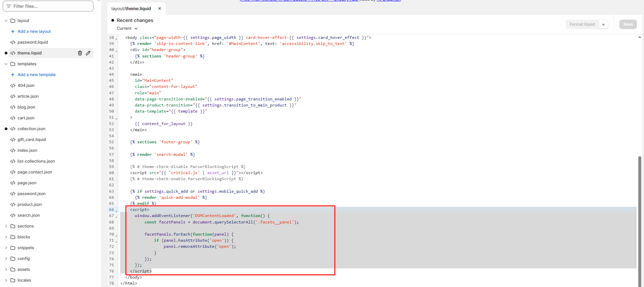
Task: Rename theme.liquid using the pencil icon
Action: [88, 53]
